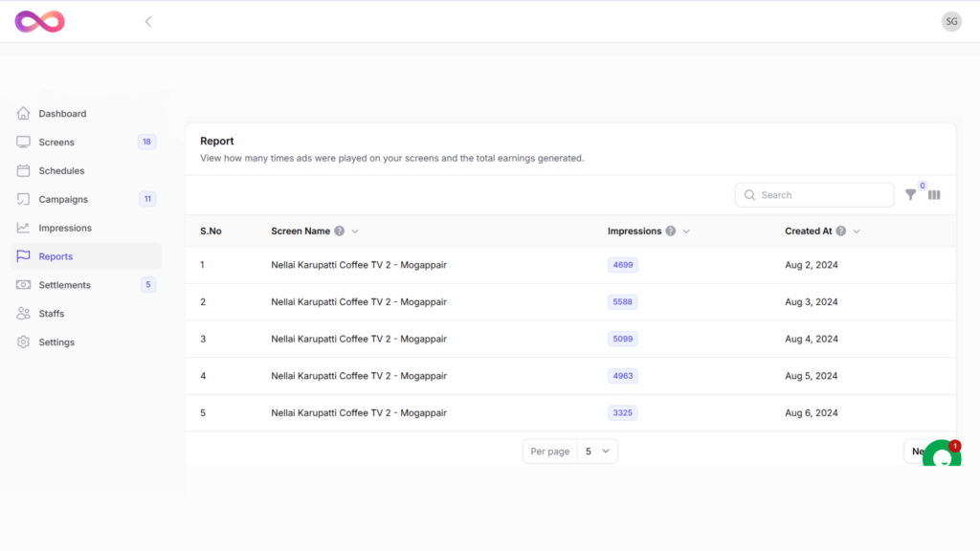Click the 4699 impressions badge
Screen dimensions: 980x551
(x=622, y=265)
